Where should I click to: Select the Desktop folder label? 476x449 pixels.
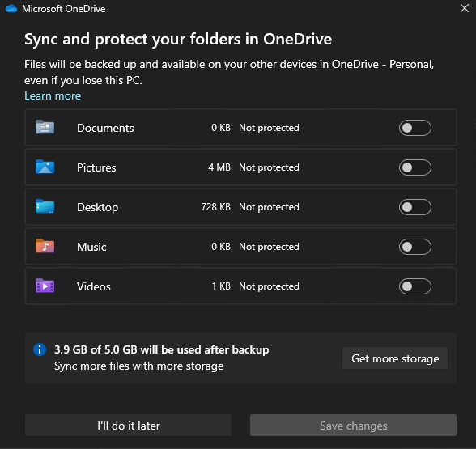pos(97,207)
